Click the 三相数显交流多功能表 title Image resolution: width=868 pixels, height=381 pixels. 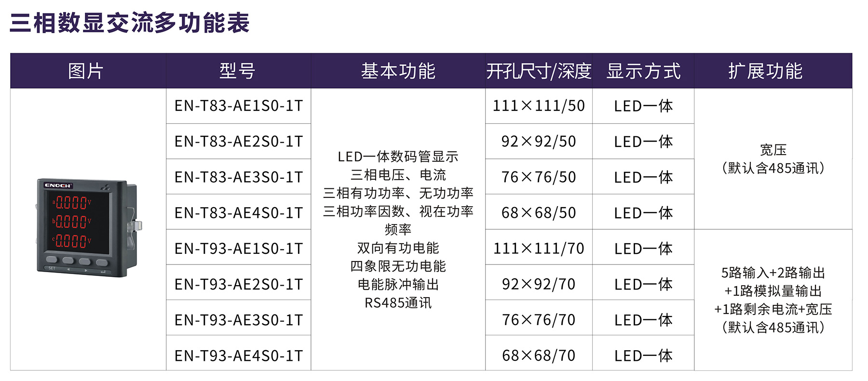130,23
